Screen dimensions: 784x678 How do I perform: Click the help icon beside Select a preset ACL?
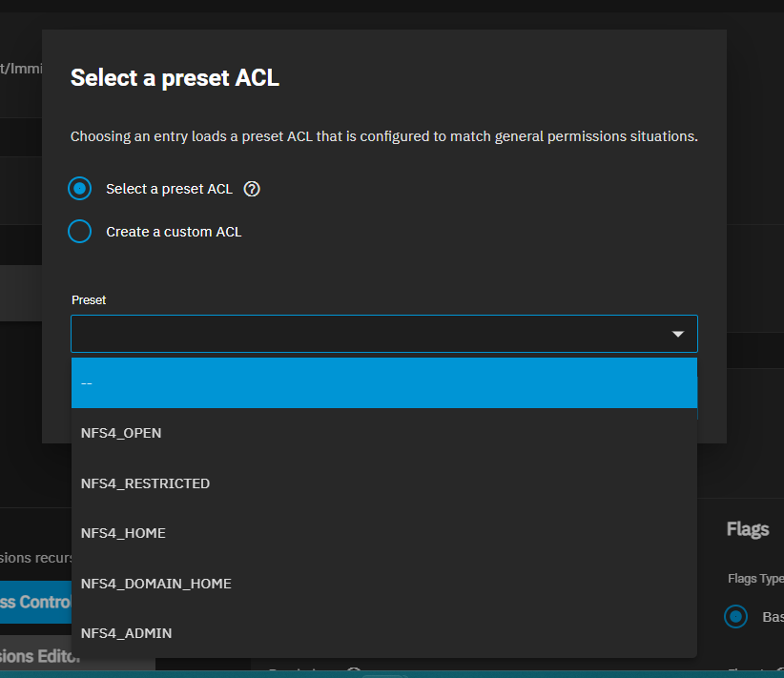click(x=252, y=189)
